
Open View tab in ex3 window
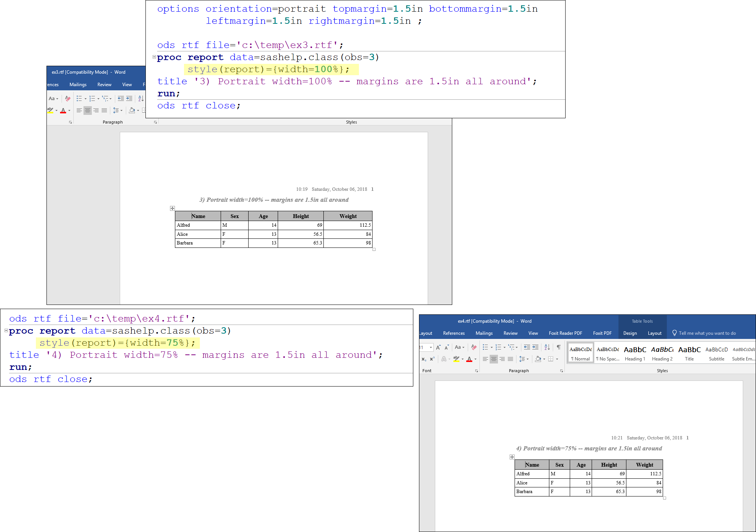tap(127, 85)
